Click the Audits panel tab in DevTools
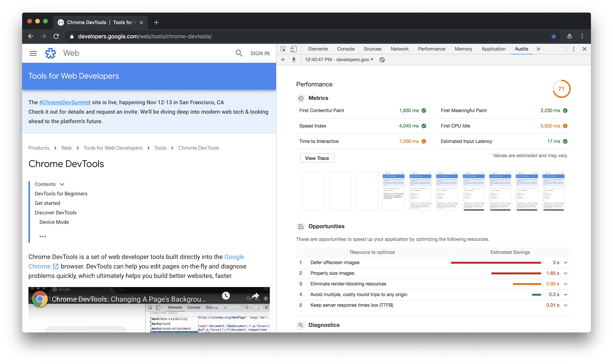Screen dimensions: 613x364 [x=521, y=49]
